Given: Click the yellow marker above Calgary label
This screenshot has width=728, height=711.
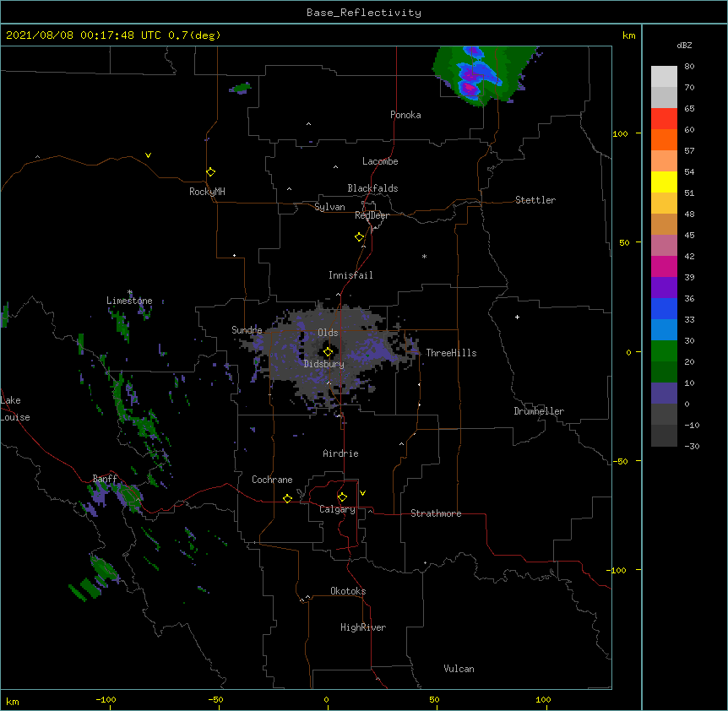Looking at the screenshot, I should click(342, 497).
